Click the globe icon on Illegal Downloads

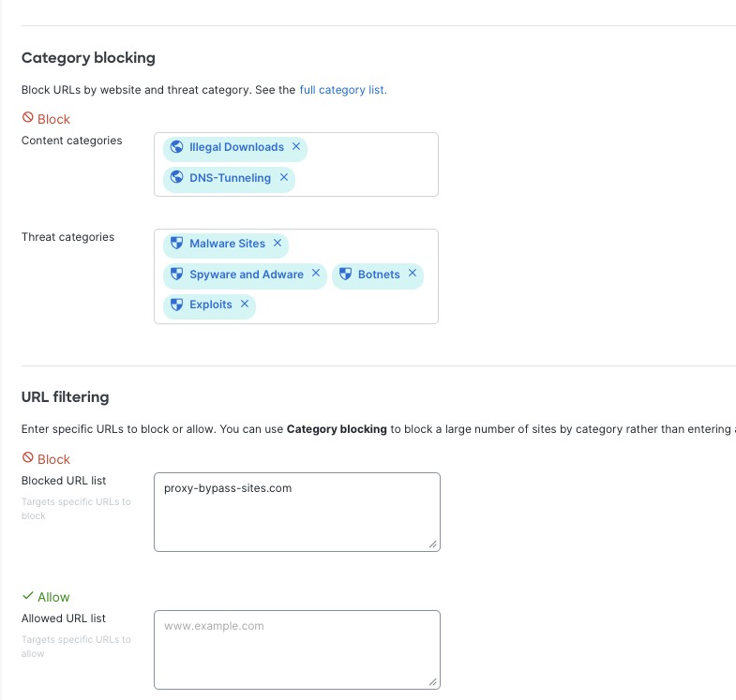coord(176,147)
